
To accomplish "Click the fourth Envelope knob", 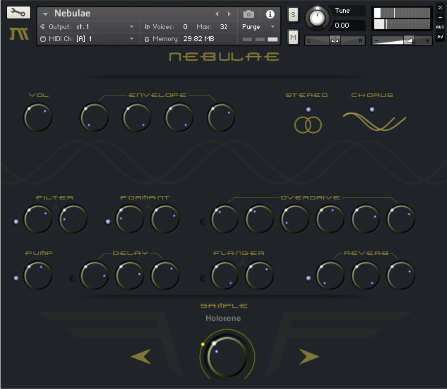I will point(222,118).
